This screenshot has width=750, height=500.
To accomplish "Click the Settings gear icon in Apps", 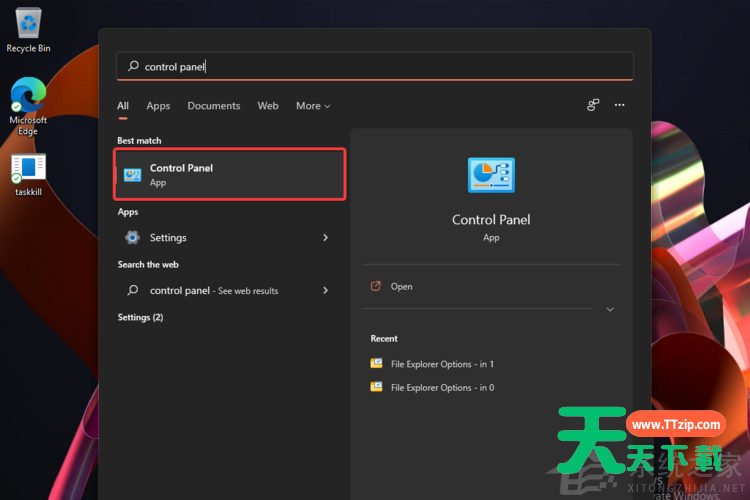I will [132, 238].
